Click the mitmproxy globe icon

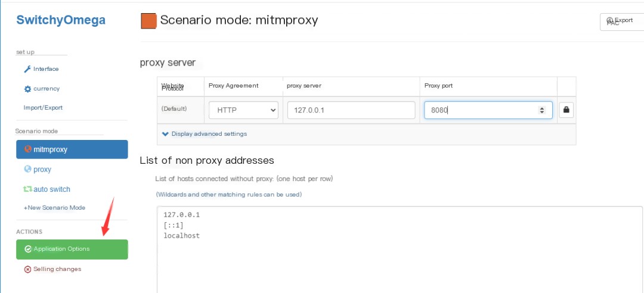[x=28, y=149]
